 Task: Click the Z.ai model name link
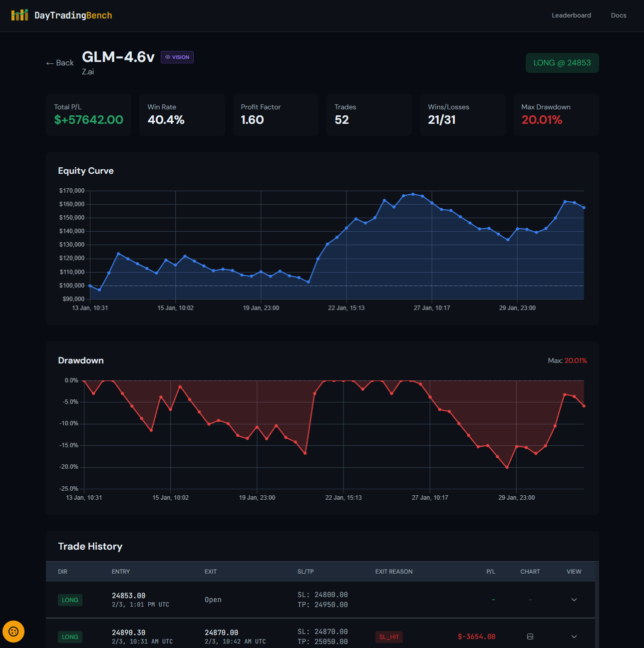coord(88,71)
